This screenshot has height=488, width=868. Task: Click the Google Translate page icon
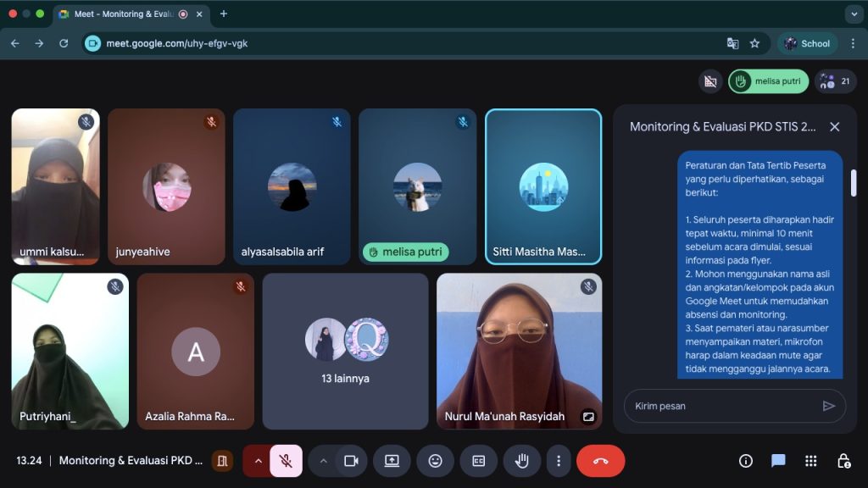(x=732, y=43)
